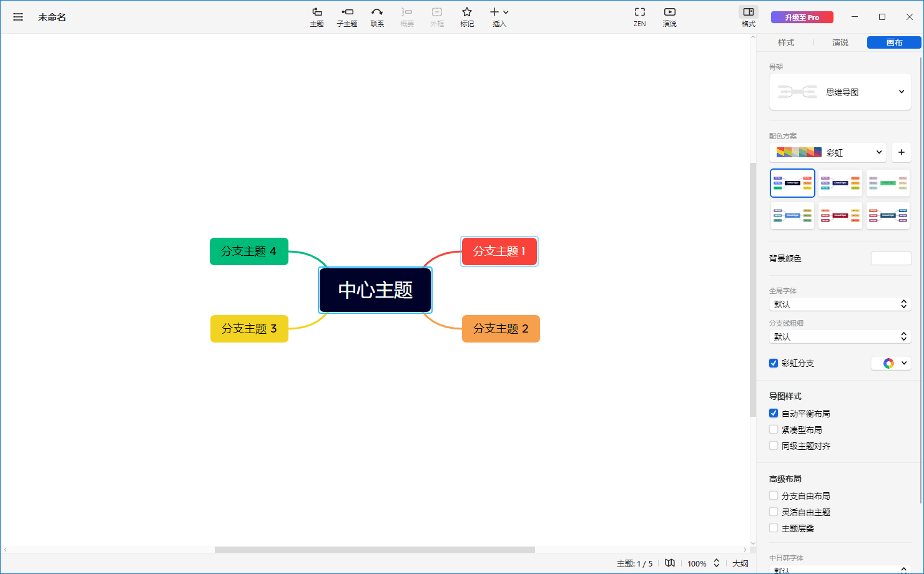Open the rainbow branch color wheel dropdown
Viewport: 924px width, 574px height.
[x=892, y=363]
